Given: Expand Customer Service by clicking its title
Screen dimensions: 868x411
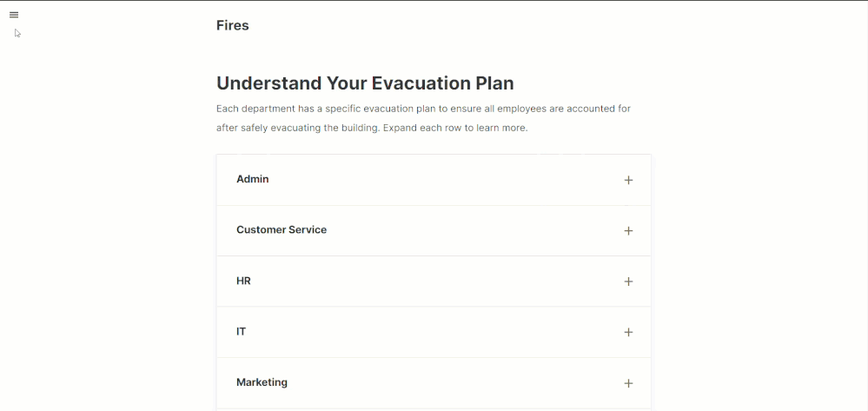Looking at the screenshot, I should coord(281,230).
